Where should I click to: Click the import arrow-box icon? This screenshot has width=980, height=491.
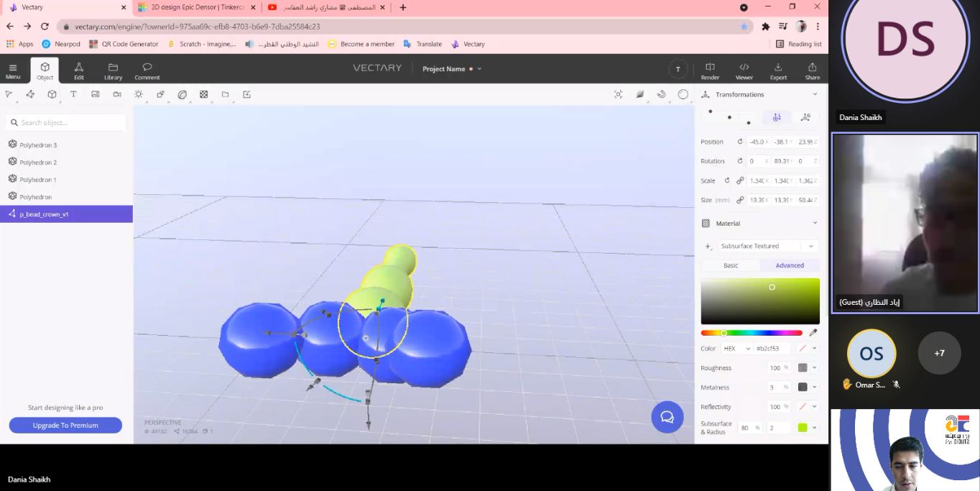click(246, 94)
